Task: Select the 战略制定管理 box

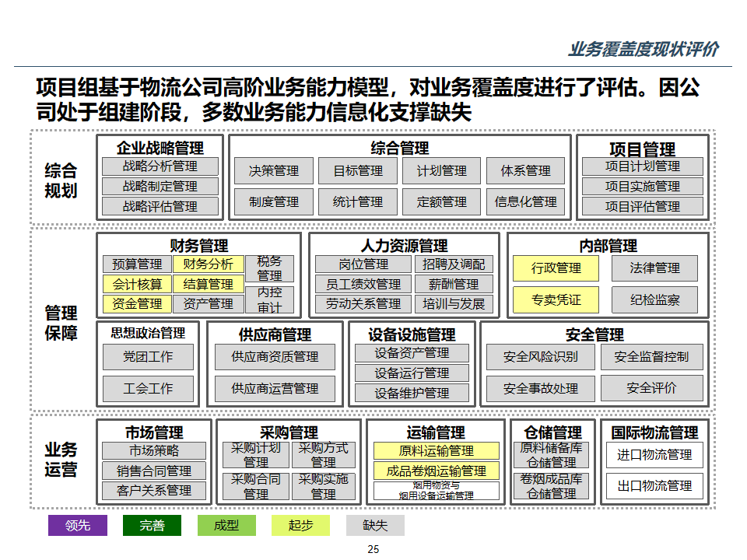Action: pos(160,186)
